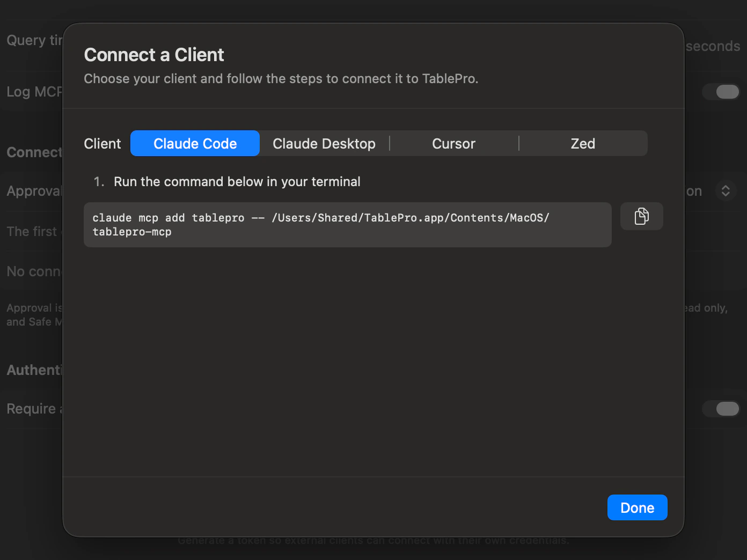Choose the Cursor client tab
The image size is (747, 560).
454,143
